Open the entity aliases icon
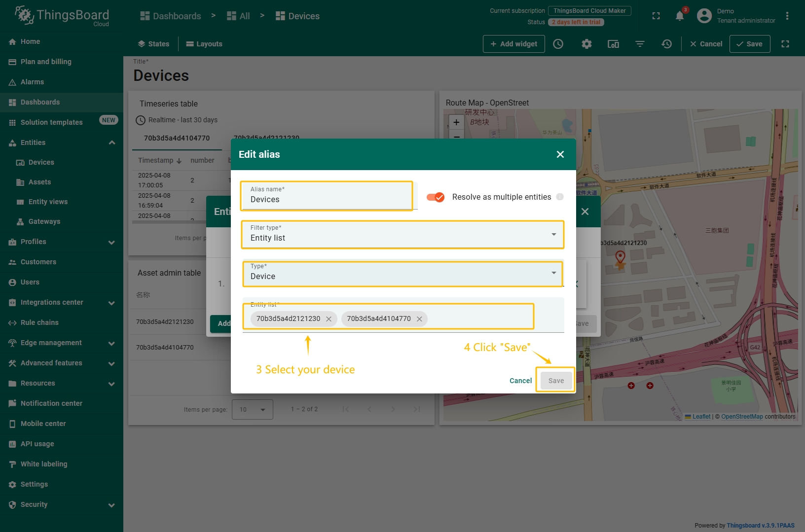Image resolution: width=805 pixels, height=532 pixels. (613, 44)
